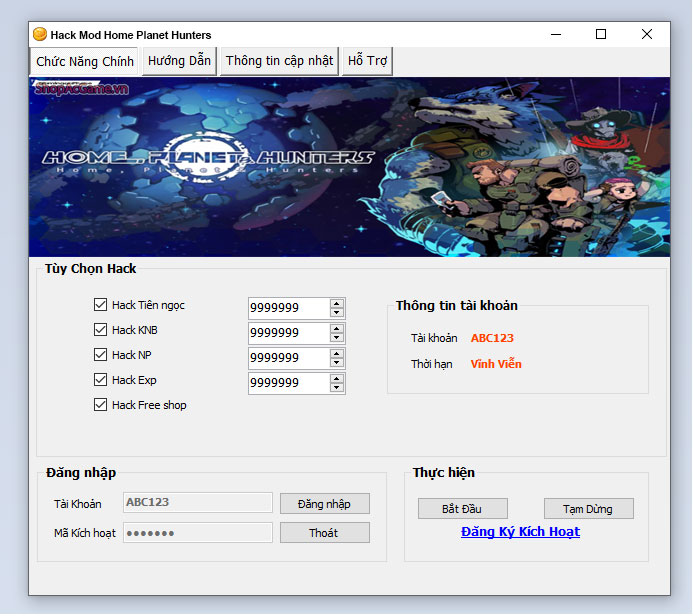
Task: Uncheck the Hack KNB checkbox
Action: [100, 330]
